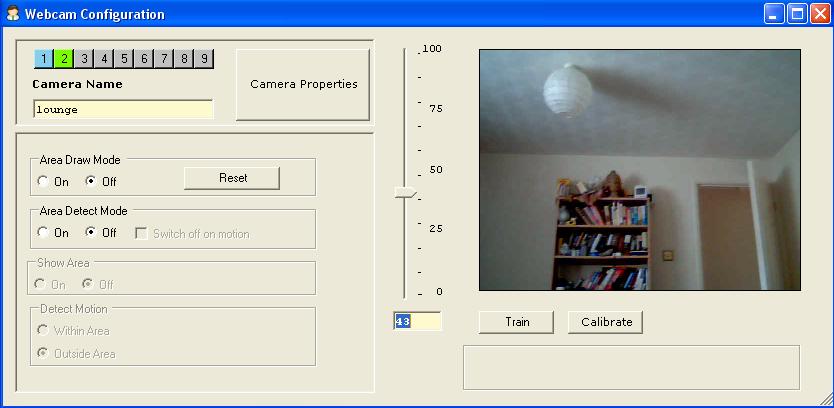The height and width of the screenshot is (408, 834).
Task: Tick Switch off on motion checkbox
Action: pos(141,234)
